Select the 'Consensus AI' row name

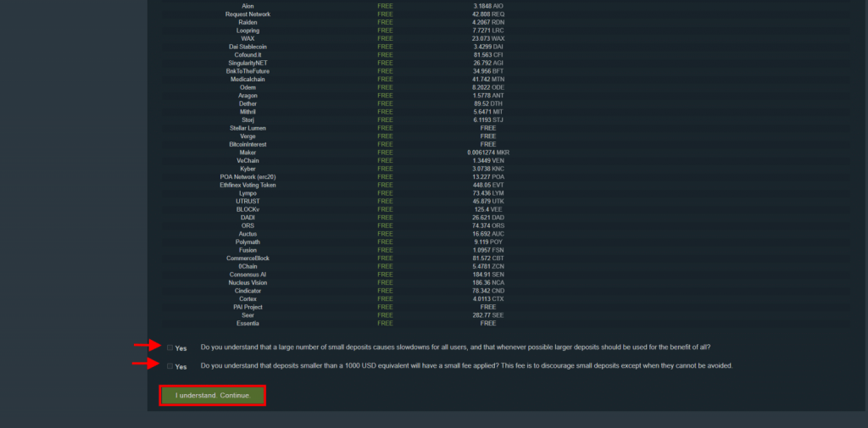(248, 275)
